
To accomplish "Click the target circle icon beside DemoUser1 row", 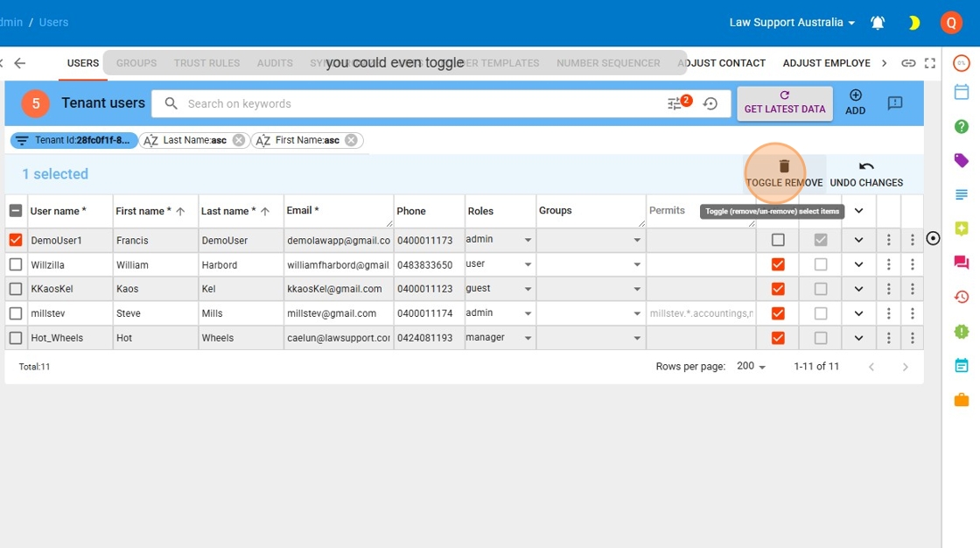I will pos(933,238).
